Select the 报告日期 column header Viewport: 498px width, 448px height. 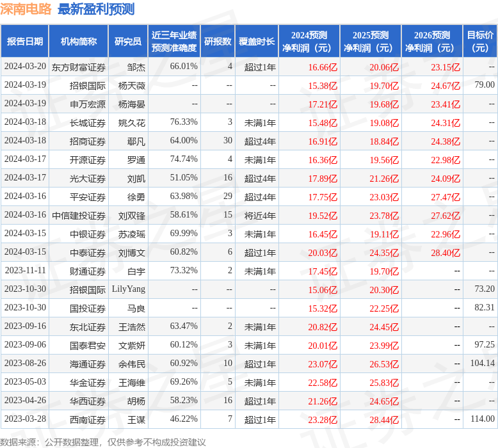(x=25, y=41)
